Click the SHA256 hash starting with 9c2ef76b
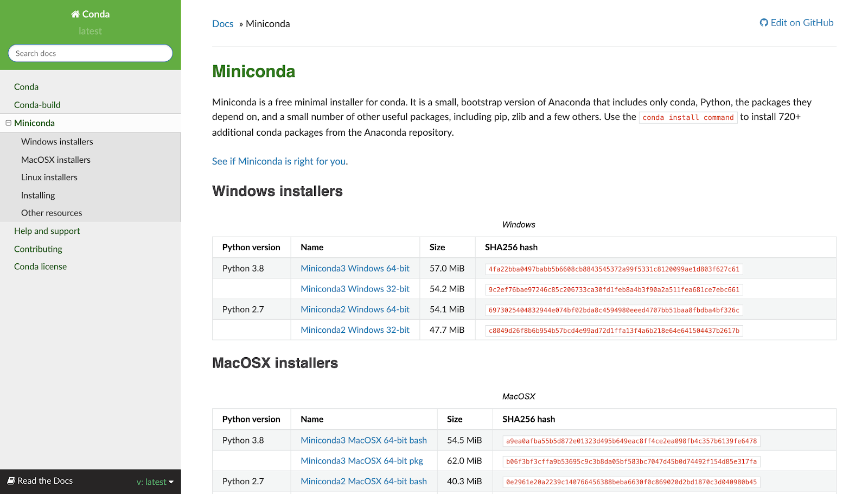The width and height of the screenshot is (868, 494). (614, 290)
